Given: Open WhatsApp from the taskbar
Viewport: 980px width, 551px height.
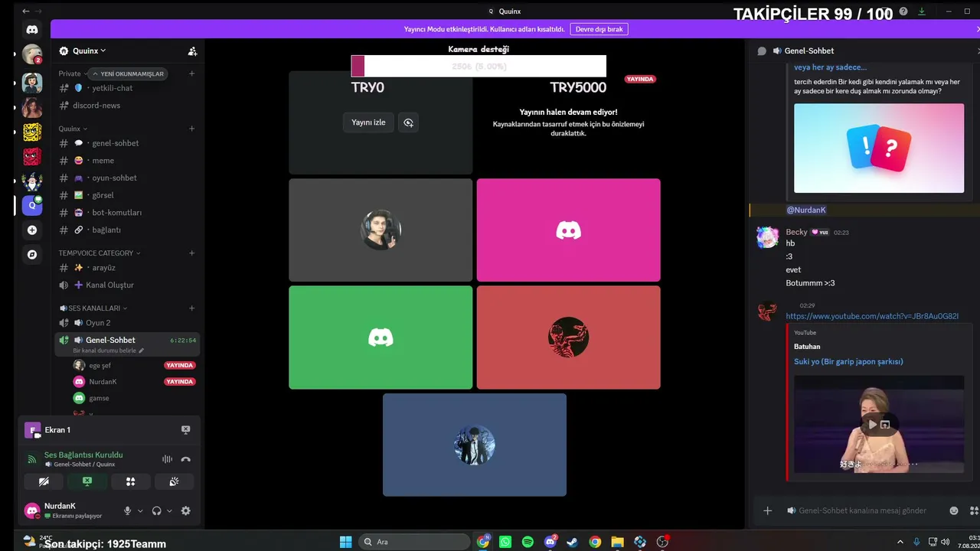Looking at the screenshot, I should pos(505,542).
